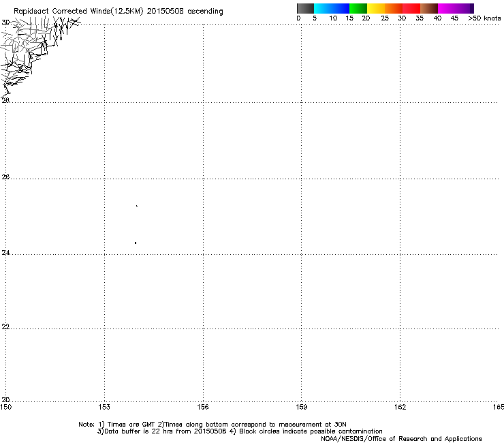Click the '35' legend label

pos(420,18)
